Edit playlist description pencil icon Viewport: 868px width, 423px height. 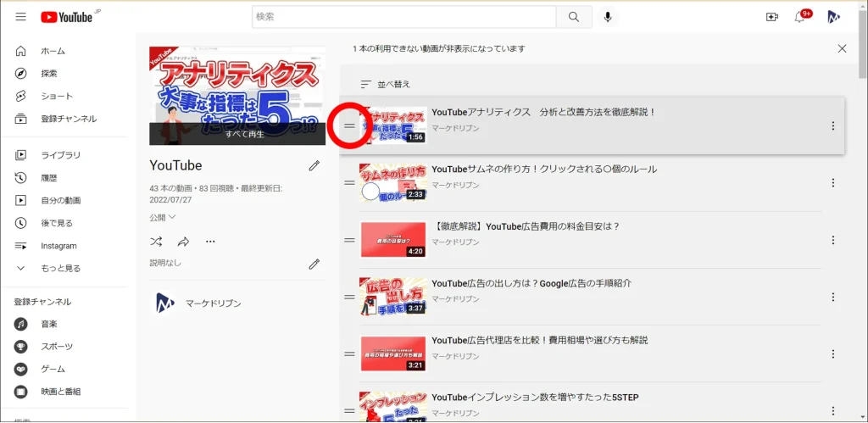tap(314, 264)
